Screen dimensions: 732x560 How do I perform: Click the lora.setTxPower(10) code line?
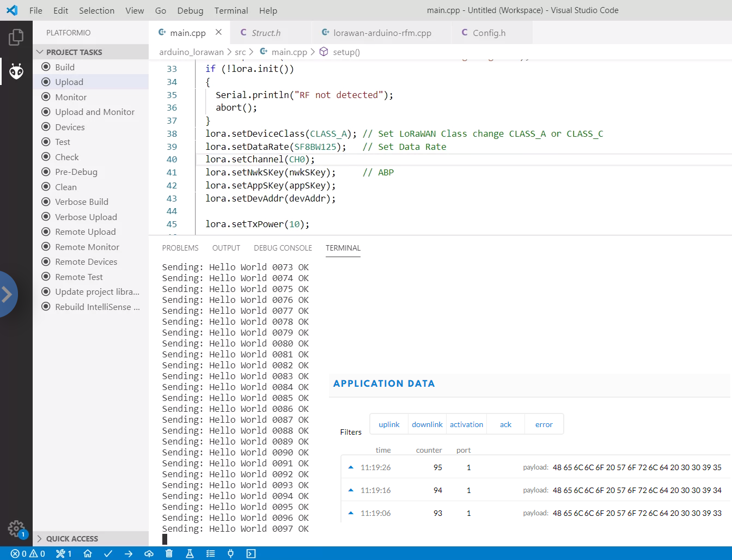pyautogui.click(x=257, y=224)
